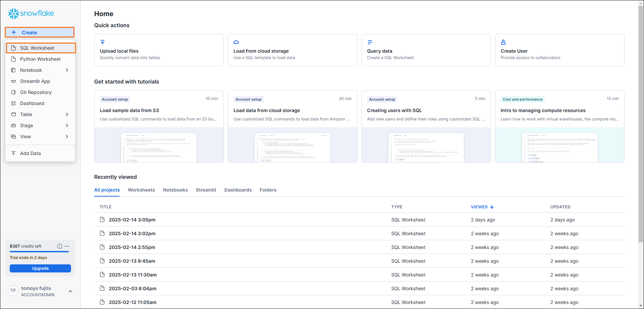Image resolution: width=644 pixels, height=309 pixels.
Task: Choose Git Repository menu entry
Action: pyautogui.click(x=40, y=92)
